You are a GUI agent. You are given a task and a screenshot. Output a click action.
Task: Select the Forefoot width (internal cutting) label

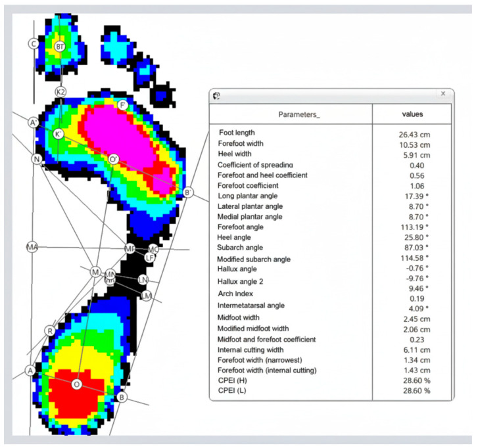tap(267, 370)
